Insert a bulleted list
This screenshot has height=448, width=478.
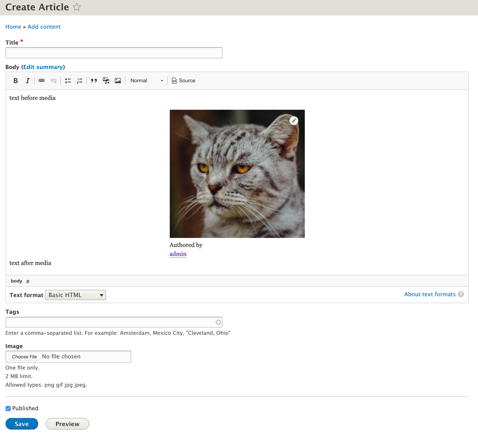pyautogui.click(x=68, y=81)
